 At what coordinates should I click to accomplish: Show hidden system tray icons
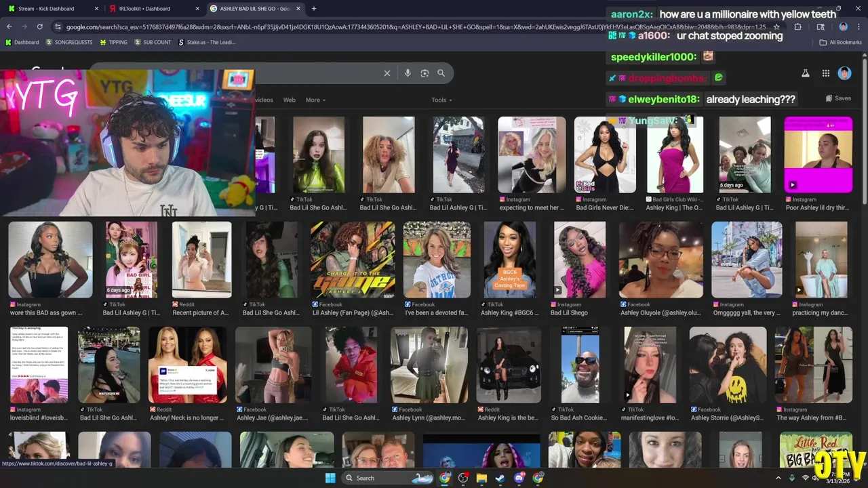pos(778,478)
